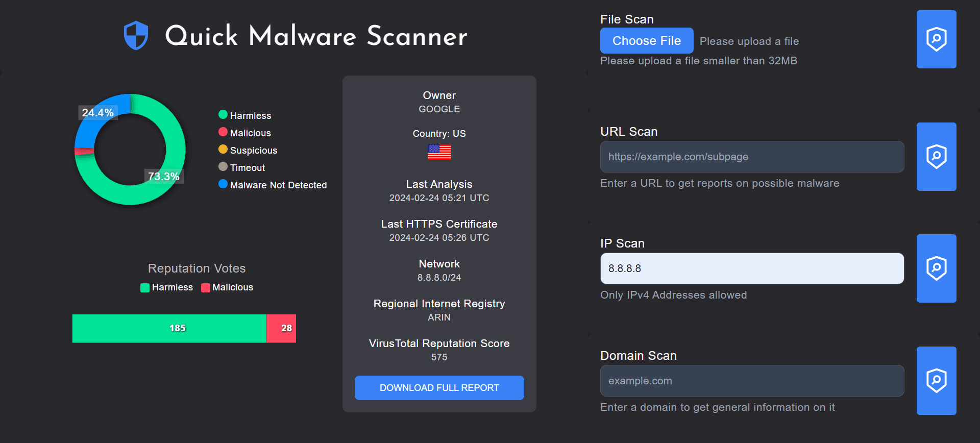Click the 'VirusTotal Reputation Score' label
980x443 pixels.
(439, 343)
